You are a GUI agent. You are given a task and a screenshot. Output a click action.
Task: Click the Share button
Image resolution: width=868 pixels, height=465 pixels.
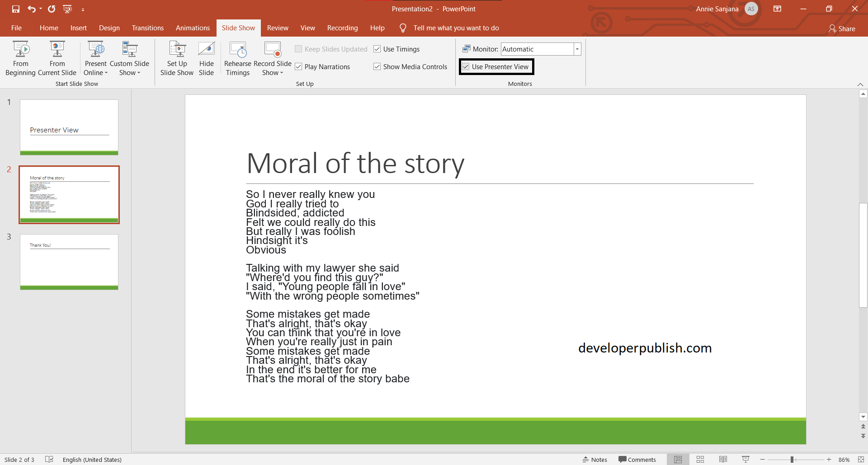[843, 28]
